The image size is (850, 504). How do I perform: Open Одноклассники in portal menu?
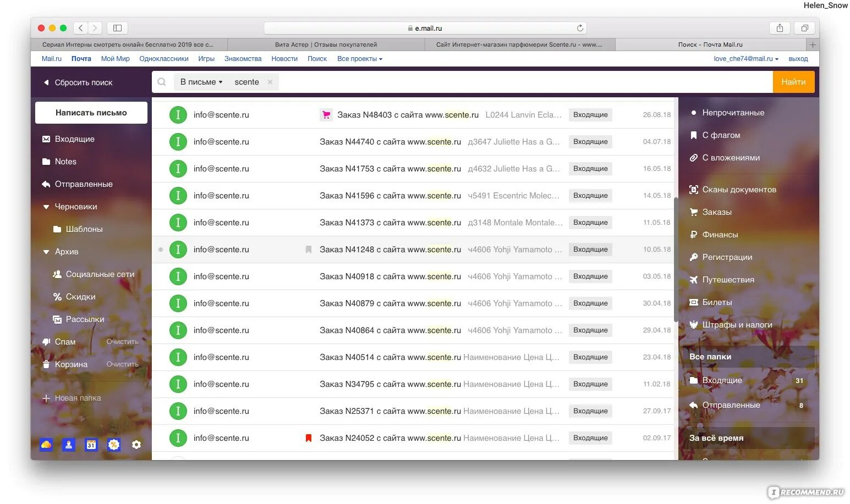click(164, 59)
